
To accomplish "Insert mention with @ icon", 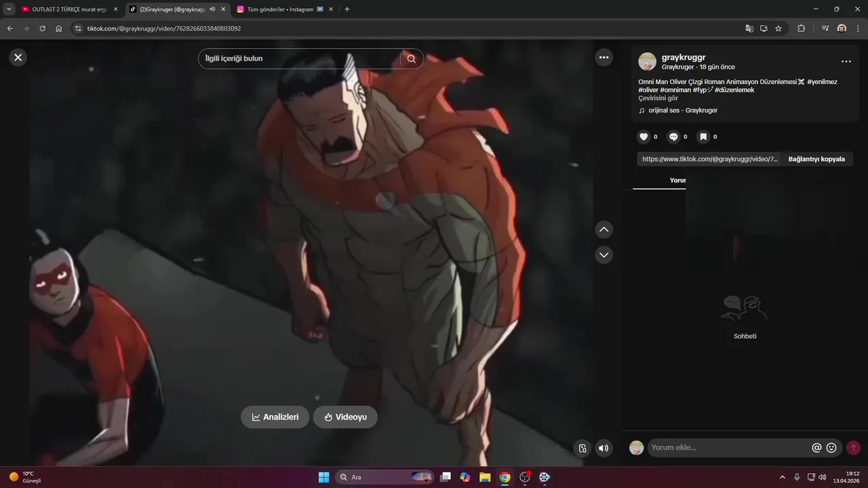I will pyautogui.click(x=816, y=447).
